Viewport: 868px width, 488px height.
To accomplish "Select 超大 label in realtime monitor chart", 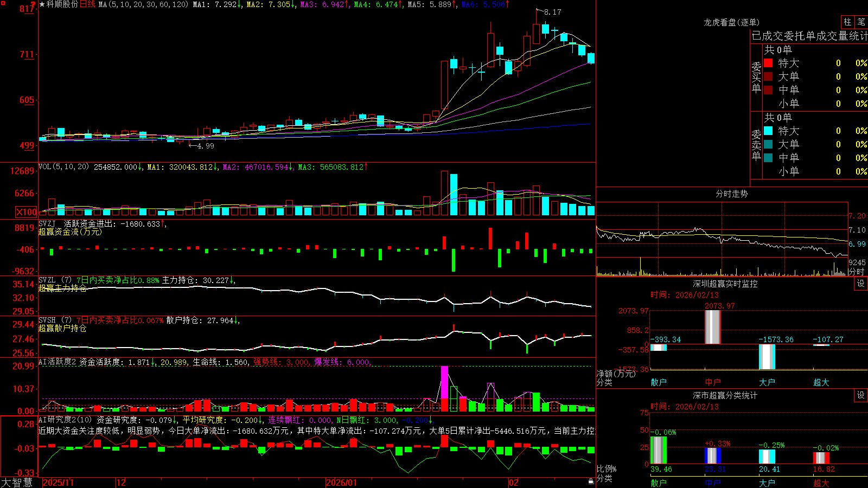I will [821, 382].
